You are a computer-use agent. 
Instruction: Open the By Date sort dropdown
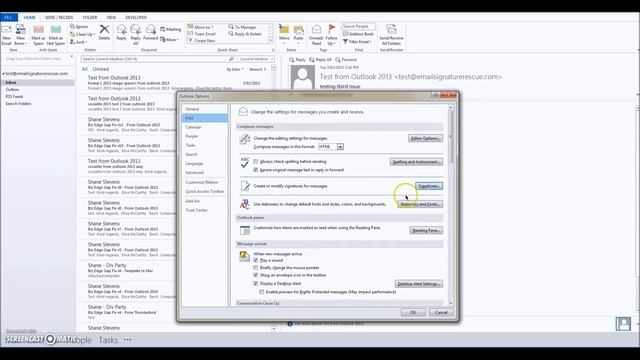(x=235, y=69)
